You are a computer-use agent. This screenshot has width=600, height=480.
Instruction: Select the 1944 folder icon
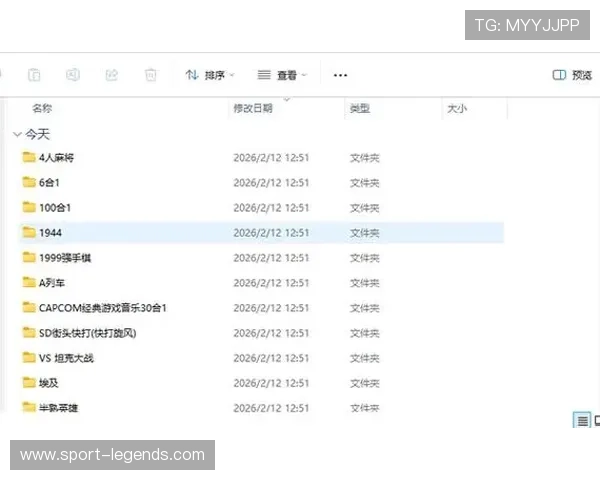click(x=29, y=232)
